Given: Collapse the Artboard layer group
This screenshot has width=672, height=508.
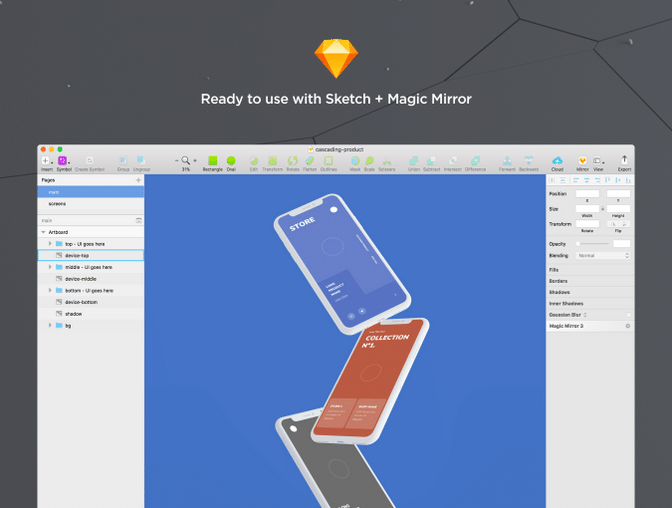Looking at the screenshot, I should pos(41,232).
